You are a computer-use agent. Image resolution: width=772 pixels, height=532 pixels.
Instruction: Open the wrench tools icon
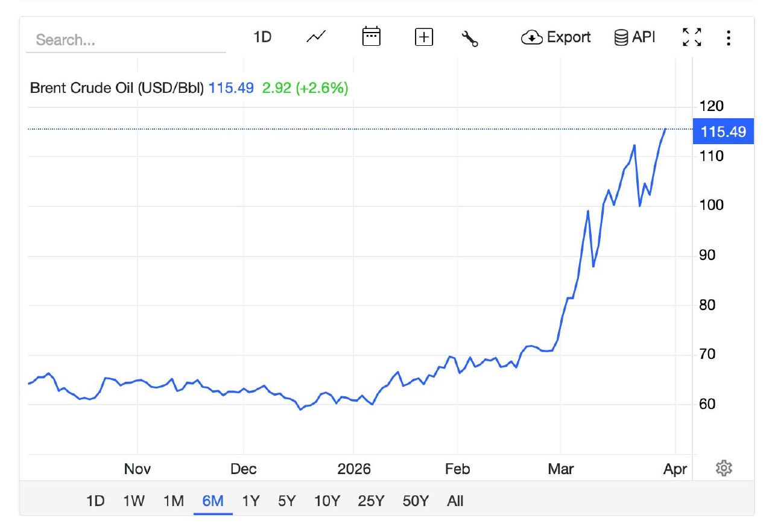point(470,39)
